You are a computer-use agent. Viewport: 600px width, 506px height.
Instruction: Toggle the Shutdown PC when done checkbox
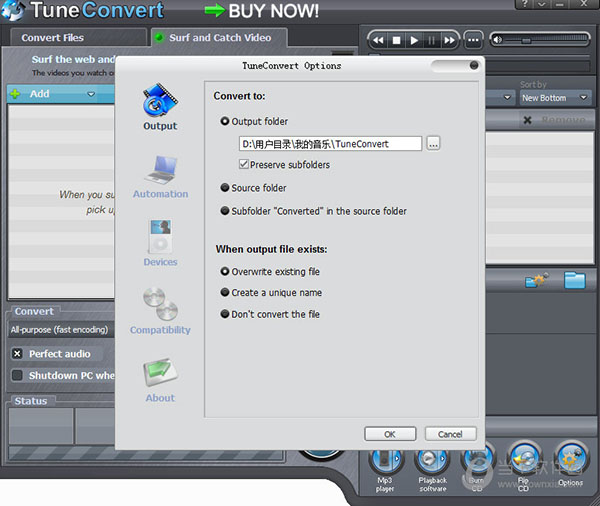click(17, 375)
